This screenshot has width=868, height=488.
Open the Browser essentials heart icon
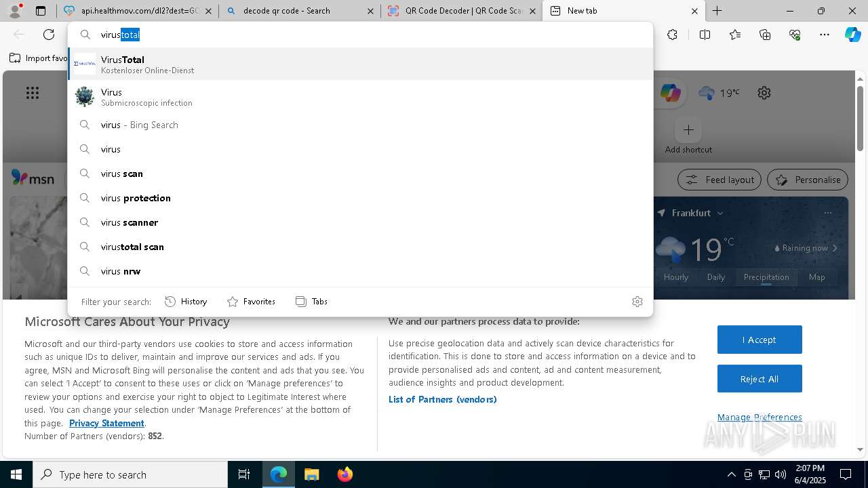point(795,35)
